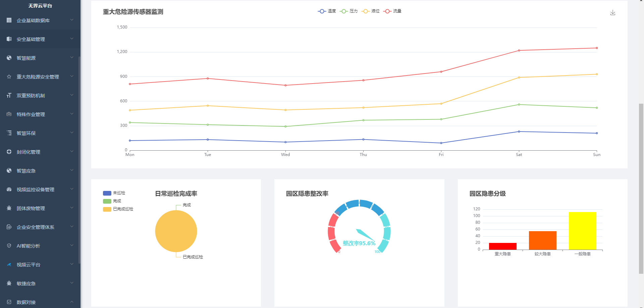Click the 企业安全管理体系 document icon
Screen dimensions: 644x308
coord(9,227)
